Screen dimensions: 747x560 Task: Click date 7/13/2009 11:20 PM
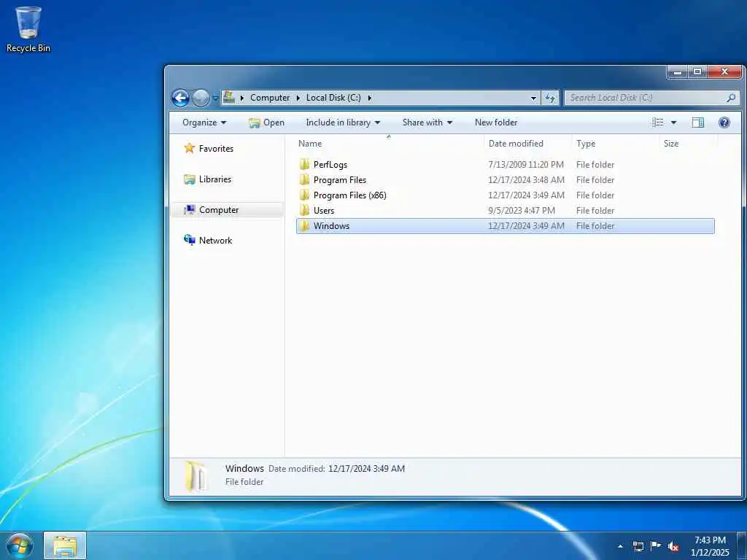[x=526, y=165]
